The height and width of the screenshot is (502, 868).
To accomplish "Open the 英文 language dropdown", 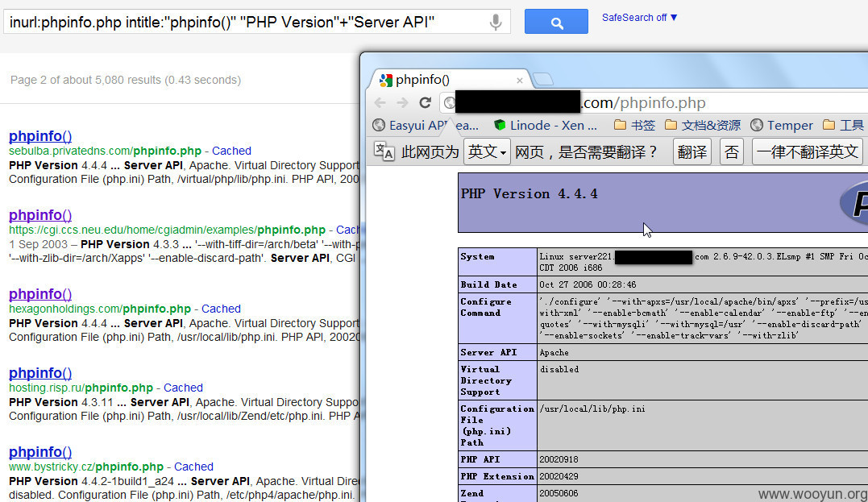I will [x=487, y=151].
